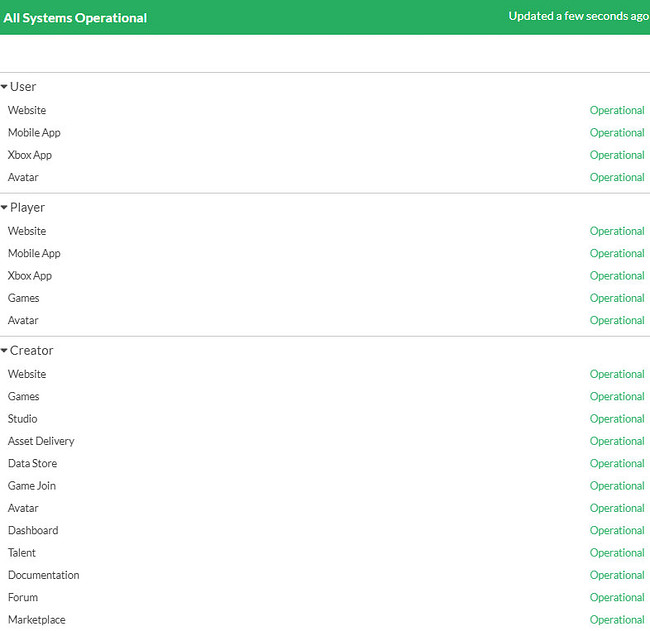Click Operational status for Data Store
Viewport: 650px width, 631px height.
click(617, 464)
